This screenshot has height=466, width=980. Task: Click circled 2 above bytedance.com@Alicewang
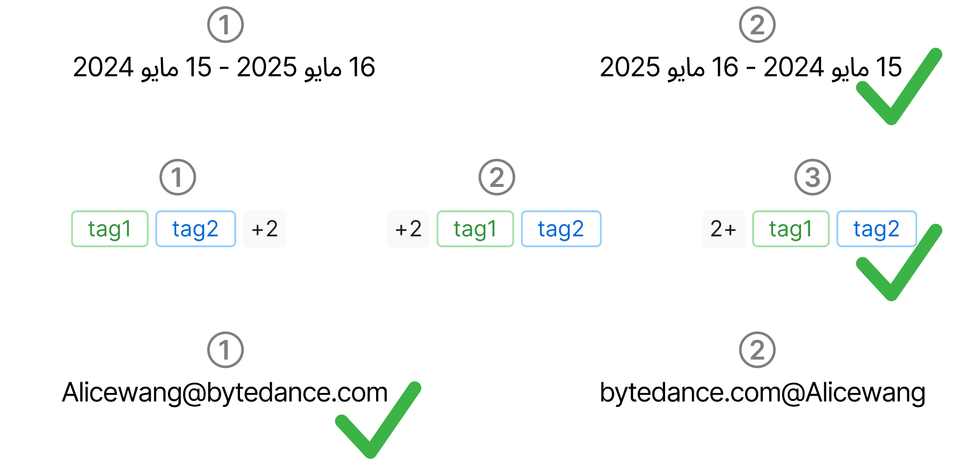757,350
